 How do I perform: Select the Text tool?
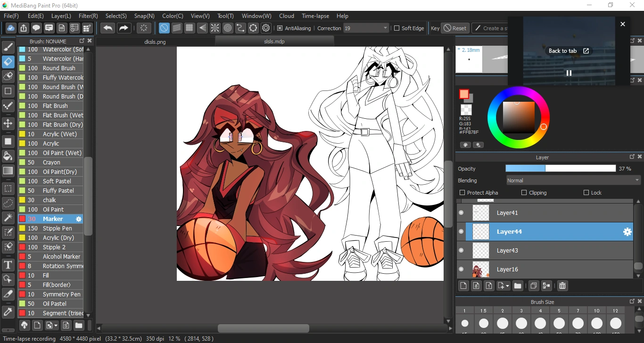[8, 265]
